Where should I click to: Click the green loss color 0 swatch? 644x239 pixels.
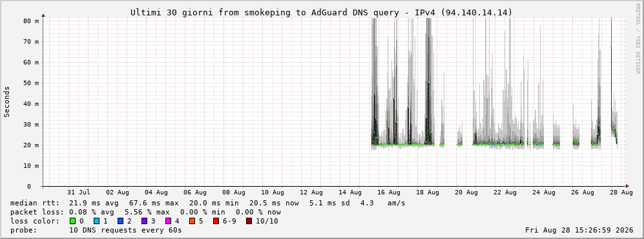(73, 221)
